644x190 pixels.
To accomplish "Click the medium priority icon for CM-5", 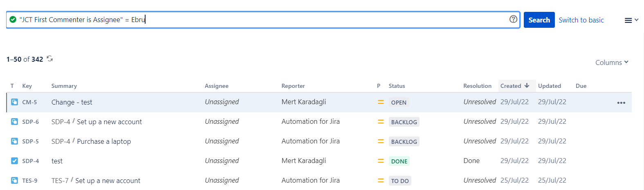I will point(381,102).
